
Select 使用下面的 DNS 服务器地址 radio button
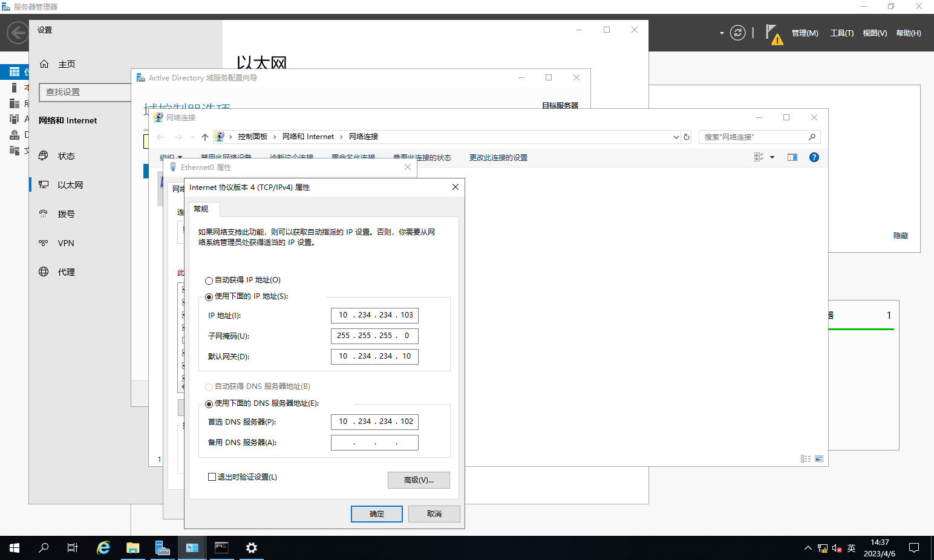coord(209,404)
